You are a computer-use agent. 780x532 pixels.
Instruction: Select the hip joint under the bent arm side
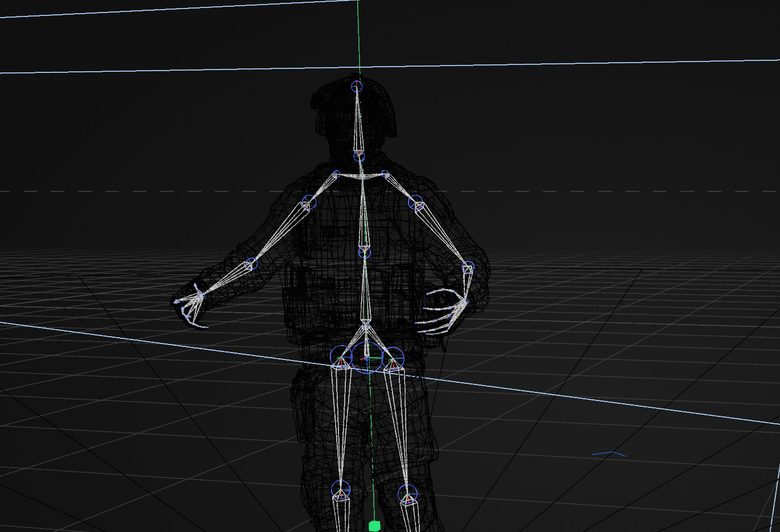pyautogui.click(x=393, y=358)
